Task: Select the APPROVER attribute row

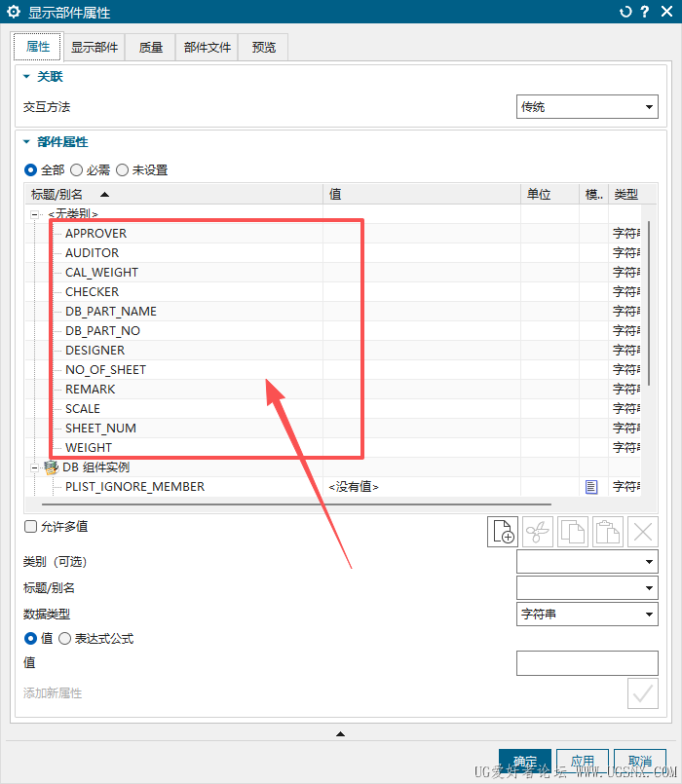Action: pos(333,234)
